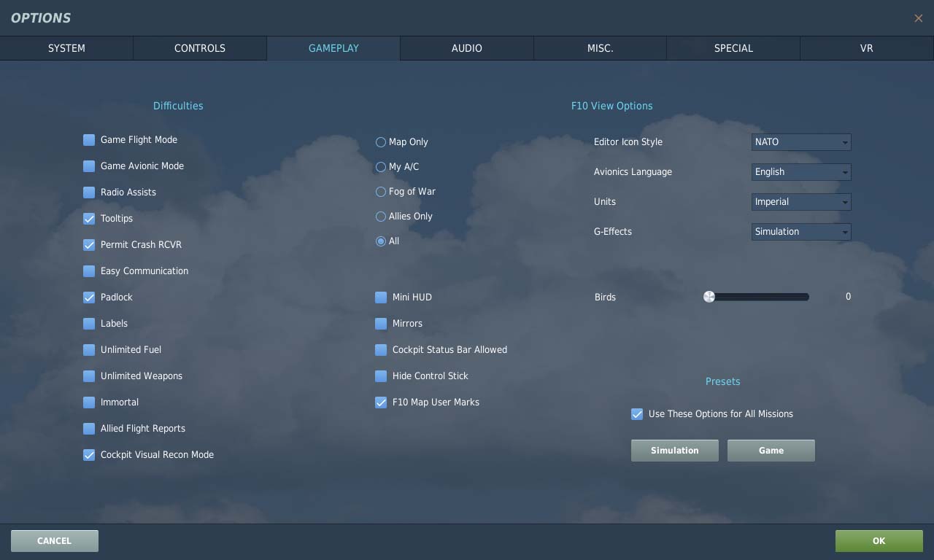
Task: Check Cockpit Status Bar Allowed
Action: click(381, 350)
